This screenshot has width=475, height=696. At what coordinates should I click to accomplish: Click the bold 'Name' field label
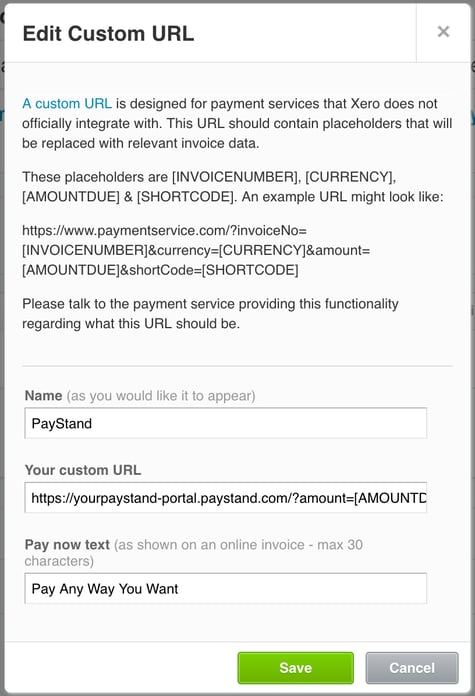coord(44,395)
